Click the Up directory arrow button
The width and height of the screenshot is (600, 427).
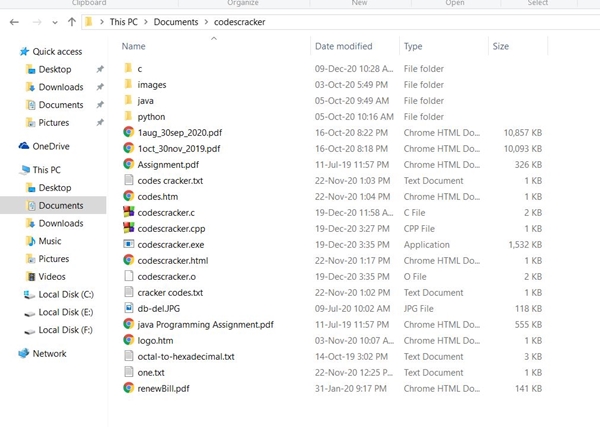[72, 21]
